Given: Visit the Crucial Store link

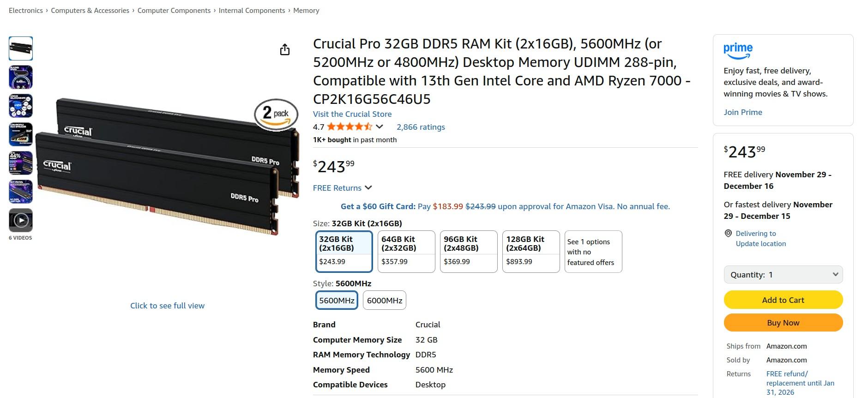Looking at the screenshot, I should [x=352, y=114].
